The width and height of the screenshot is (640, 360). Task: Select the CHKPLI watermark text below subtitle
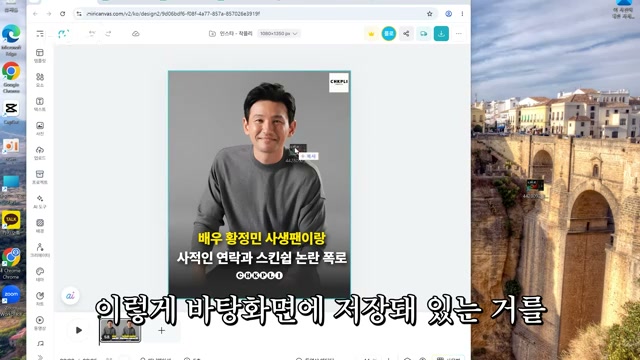click(x=260, y=276)
